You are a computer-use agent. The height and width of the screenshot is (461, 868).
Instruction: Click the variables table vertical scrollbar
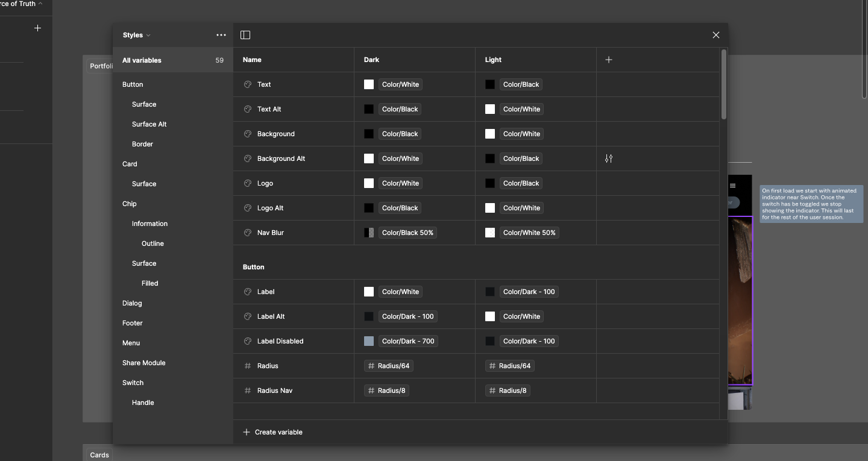coord(723,84)
